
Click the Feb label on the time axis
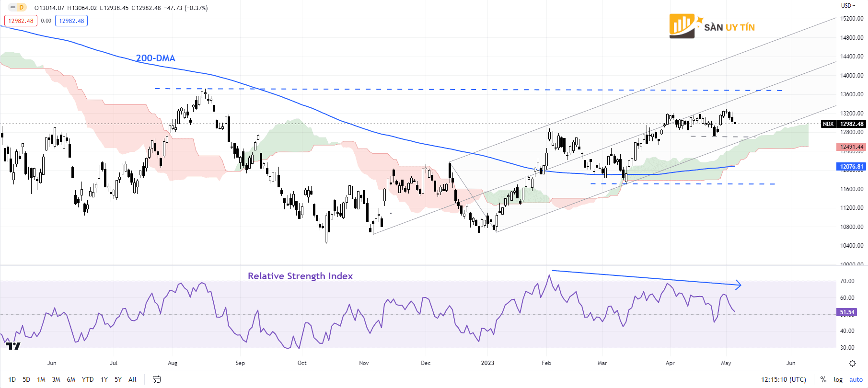coord(546,363)
